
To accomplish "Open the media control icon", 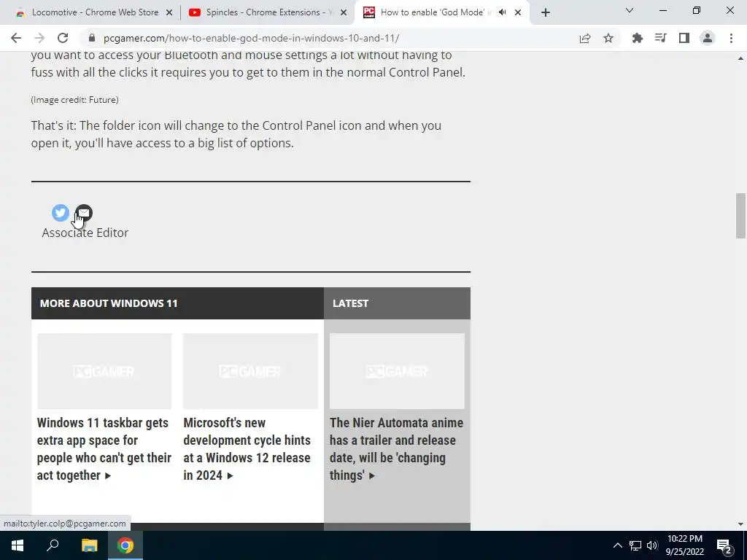I will pos(661,38).
